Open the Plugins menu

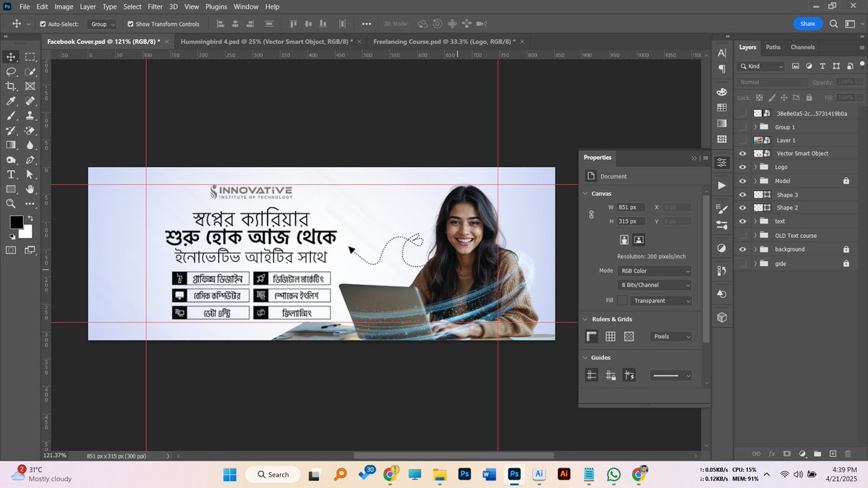pos(216,7)
